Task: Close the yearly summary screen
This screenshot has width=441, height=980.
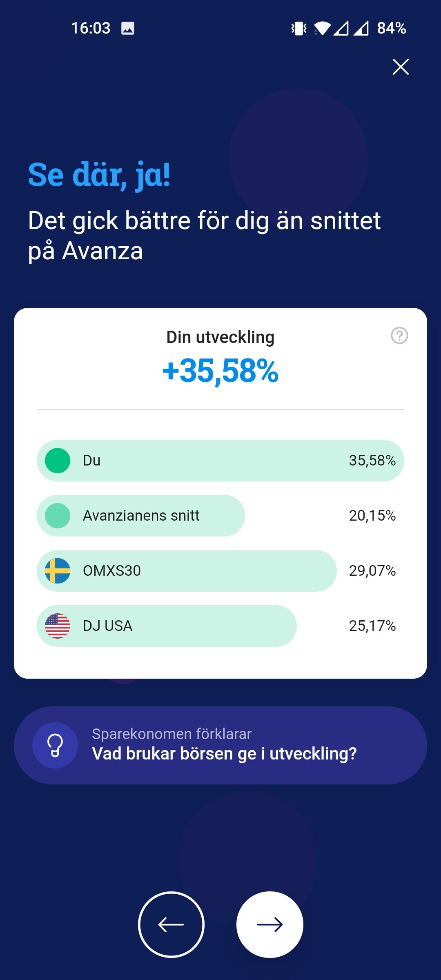Action: point(401,67)
